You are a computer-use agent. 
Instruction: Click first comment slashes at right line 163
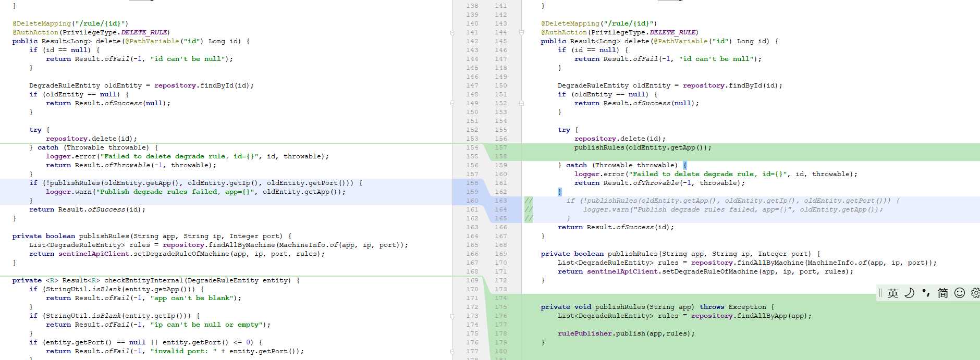pyautogui.click(x=528, y=201)
